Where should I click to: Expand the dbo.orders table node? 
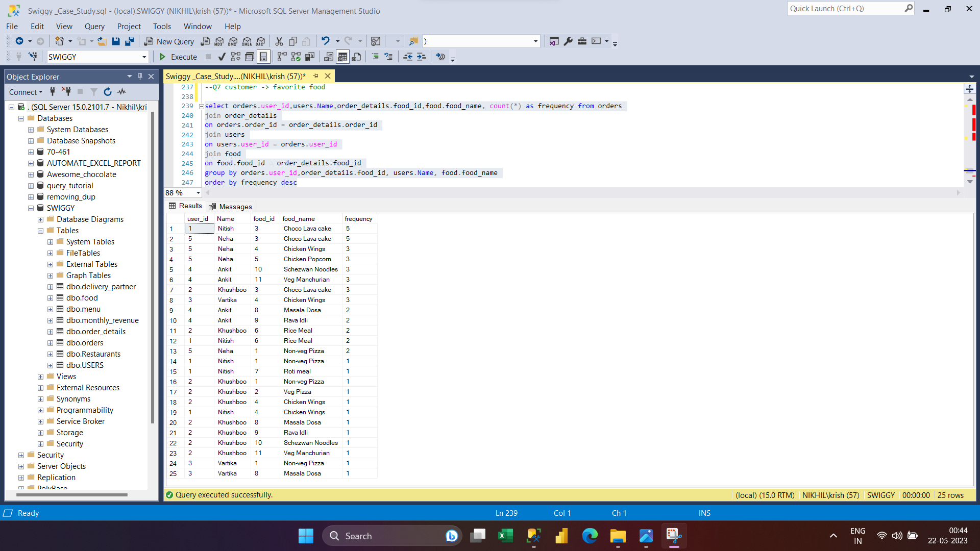click(x=50, y=343)
